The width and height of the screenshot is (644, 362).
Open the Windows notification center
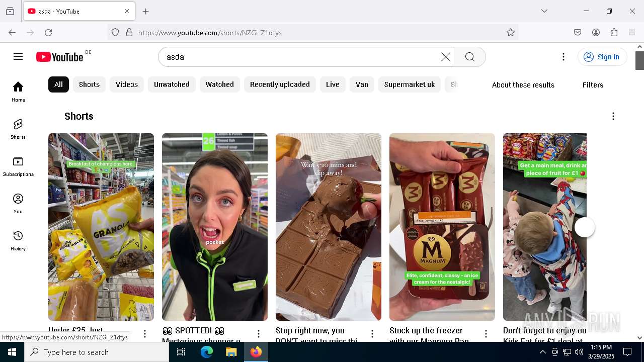pos(627,352)
